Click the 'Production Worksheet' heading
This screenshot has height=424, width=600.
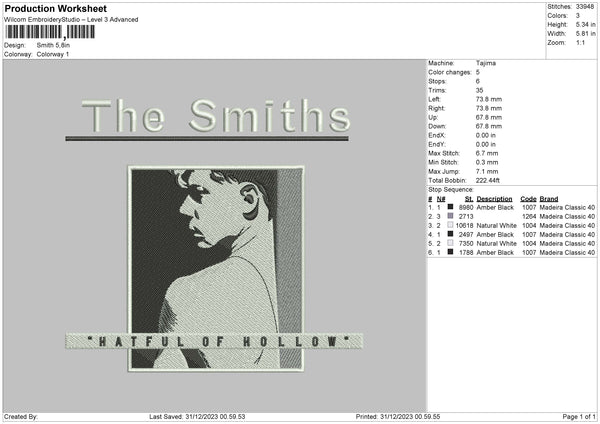coord(55,8)
